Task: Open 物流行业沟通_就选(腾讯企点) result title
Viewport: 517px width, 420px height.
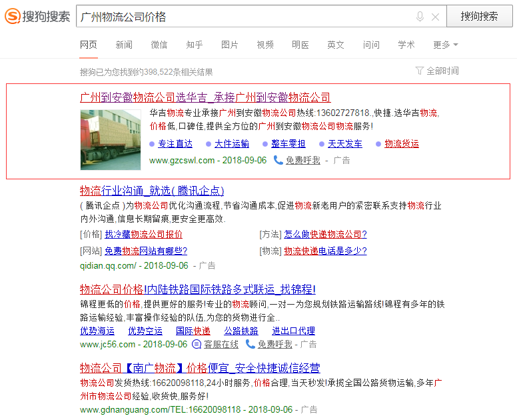Action: (152, 191)
